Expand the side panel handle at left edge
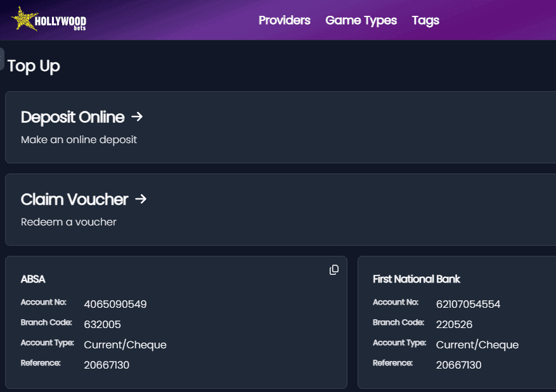556x392 pixels. coord(2,58)
